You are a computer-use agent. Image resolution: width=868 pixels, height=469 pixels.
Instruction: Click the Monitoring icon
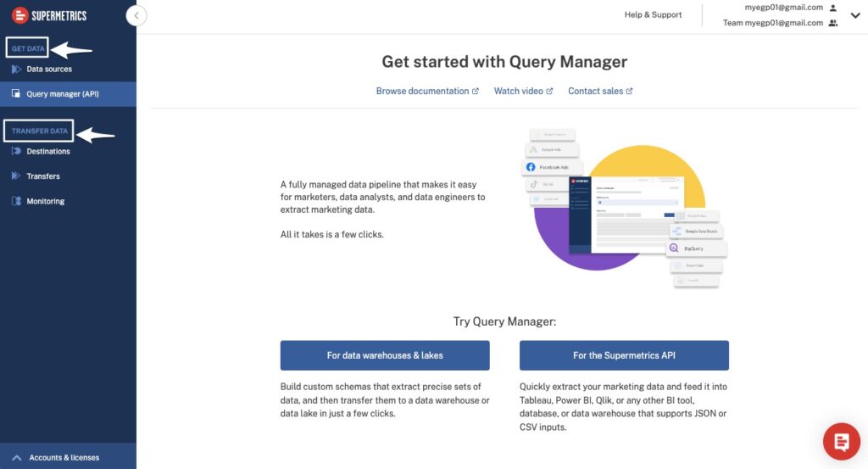tap(16, 201)
